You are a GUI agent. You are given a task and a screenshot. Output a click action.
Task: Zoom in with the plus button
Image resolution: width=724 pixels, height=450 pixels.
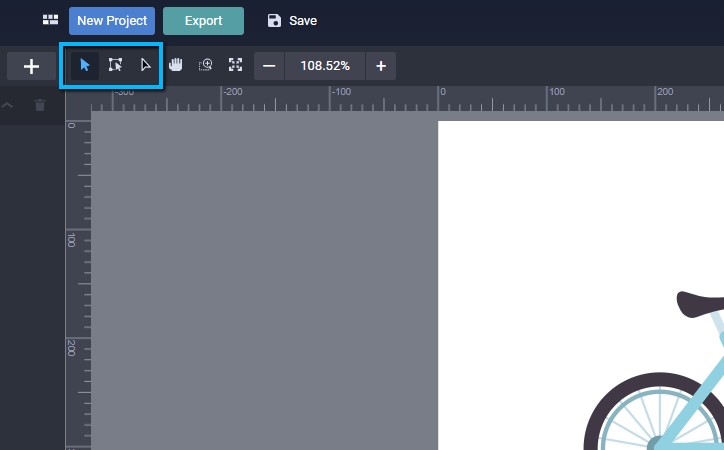(x=381, y=66)
